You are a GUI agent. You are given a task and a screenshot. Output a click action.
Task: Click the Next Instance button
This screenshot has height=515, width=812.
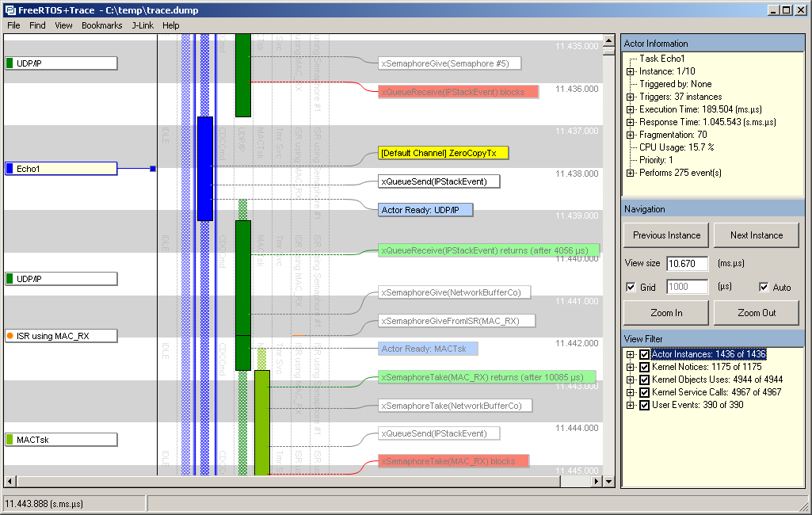coord(757,235)
